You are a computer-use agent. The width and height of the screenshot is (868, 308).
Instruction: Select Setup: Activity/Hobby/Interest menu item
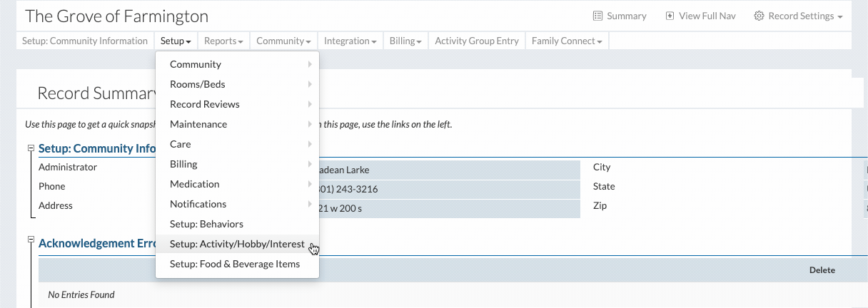[237, 245]
